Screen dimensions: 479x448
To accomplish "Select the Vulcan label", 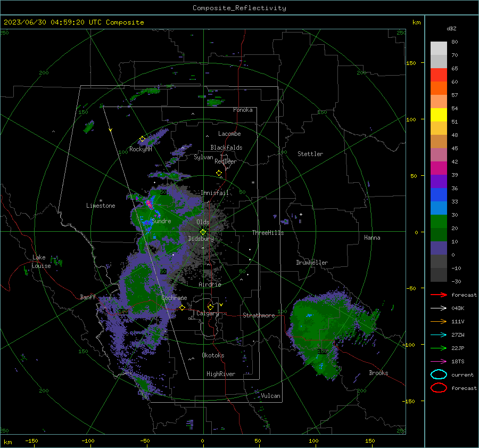I will tap(270, 396).
